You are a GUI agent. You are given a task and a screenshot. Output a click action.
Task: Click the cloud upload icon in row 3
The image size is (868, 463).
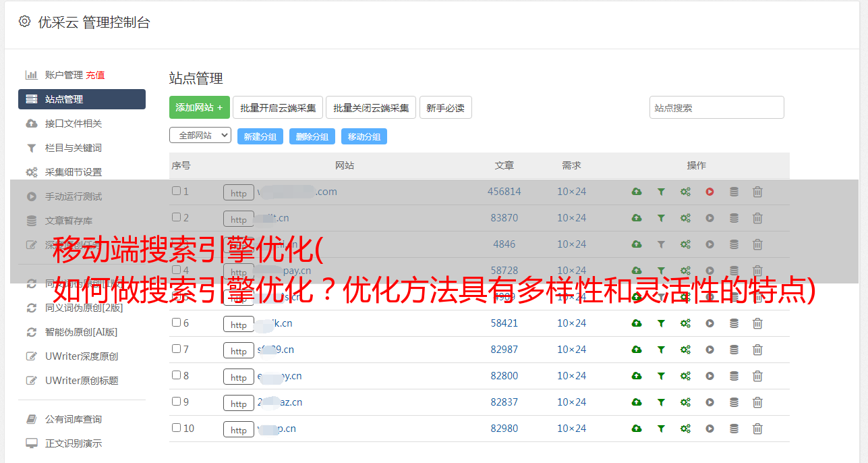(637, 244)
